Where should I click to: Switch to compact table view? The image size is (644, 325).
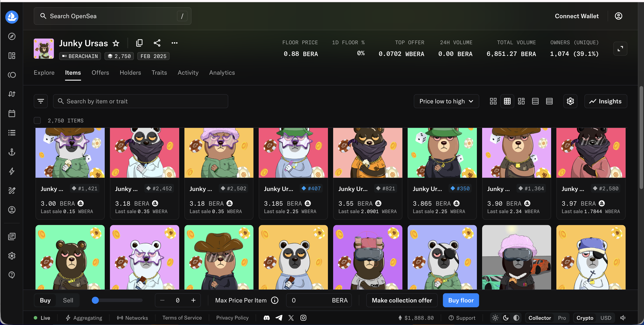pyautogui.click(x=549, y=101)
